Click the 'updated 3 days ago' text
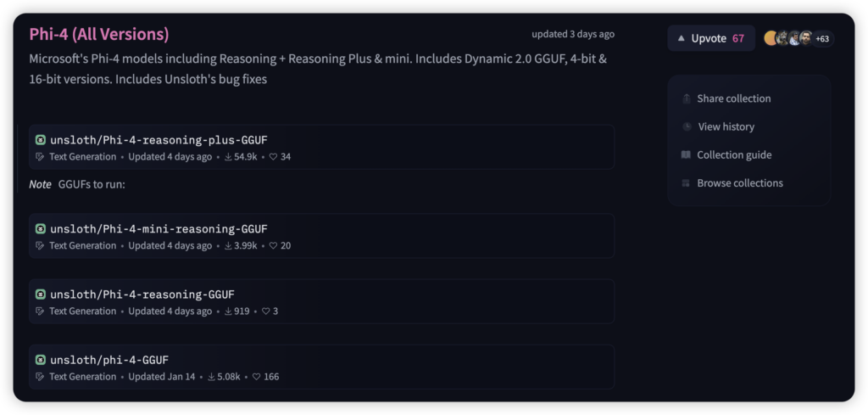Image resolution: width=868 pixels, height=415 pixels. tap(573, 34)
